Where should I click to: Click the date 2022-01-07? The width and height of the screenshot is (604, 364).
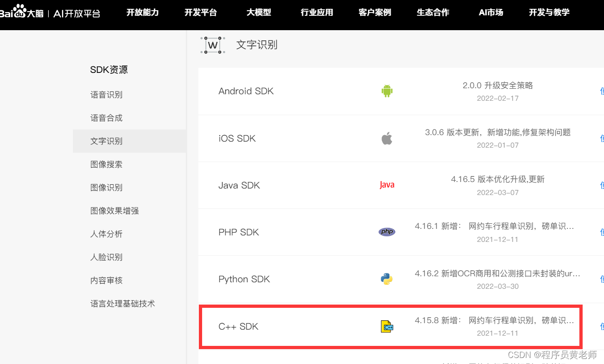(498, 145)
